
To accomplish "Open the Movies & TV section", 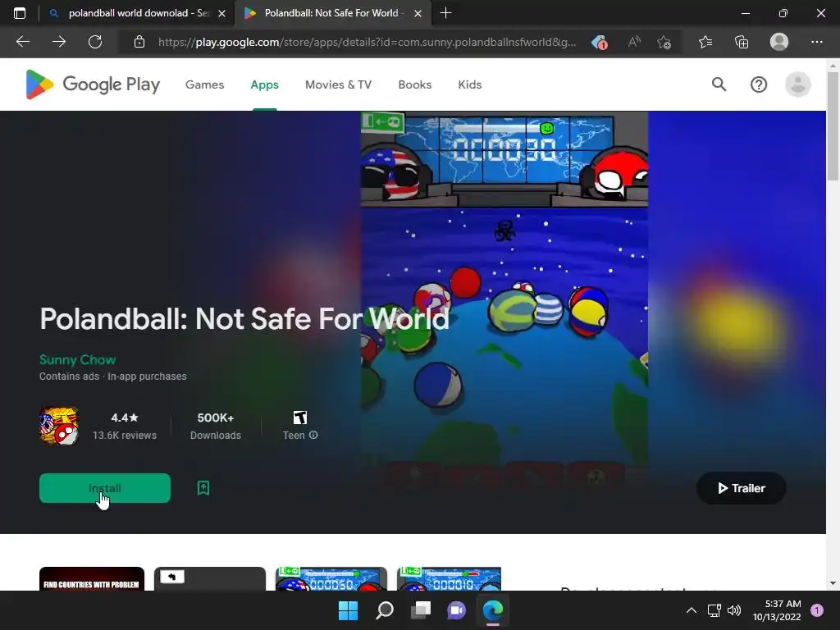I will click(338, 84).
